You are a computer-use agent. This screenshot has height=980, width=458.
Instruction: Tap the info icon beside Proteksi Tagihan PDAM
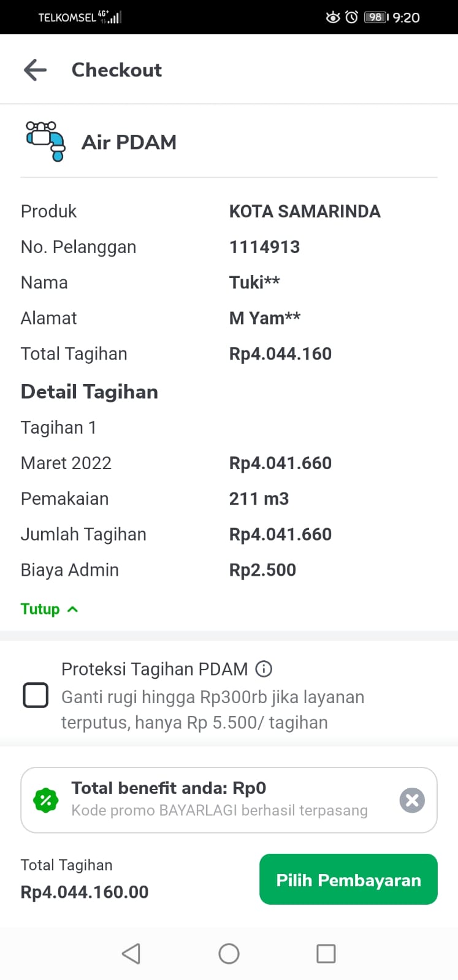pyautogui.click(x=264, y=669)
